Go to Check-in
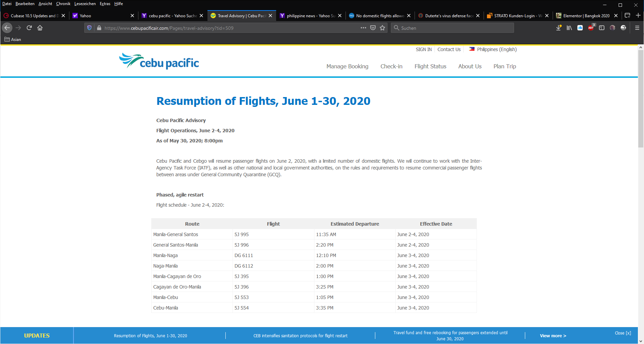This screenshot has width=644, height=344. [391, 66]
